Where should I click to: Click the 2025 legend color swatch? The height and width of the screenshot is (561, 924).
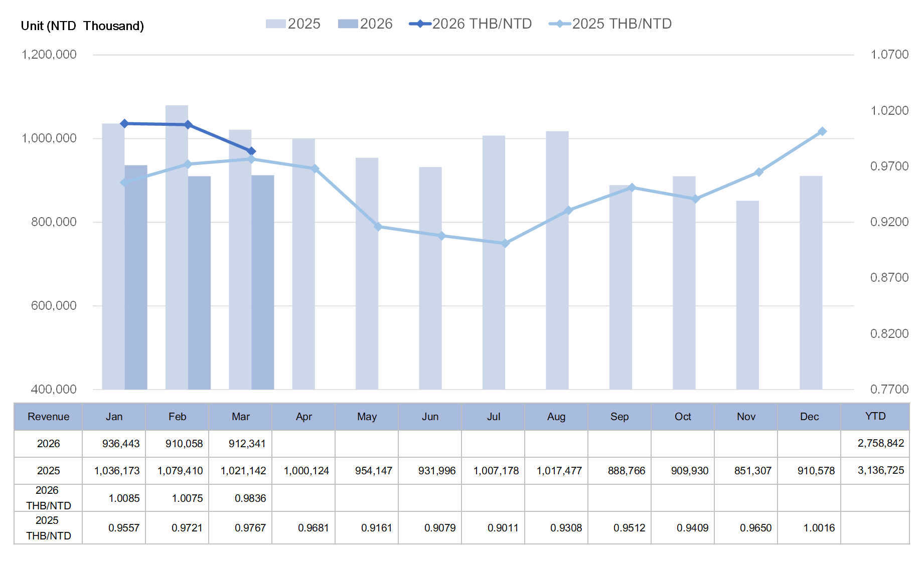click(x=275, y=24)
